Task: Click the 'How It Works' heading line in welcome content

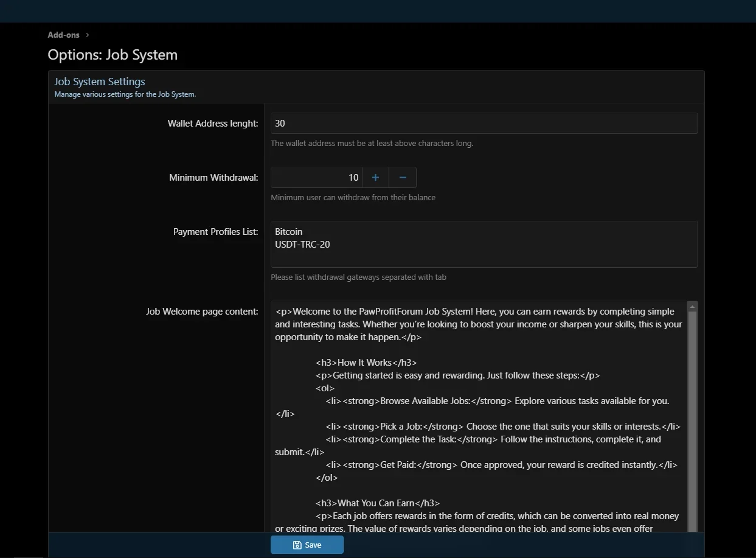Action: (366, 363)
